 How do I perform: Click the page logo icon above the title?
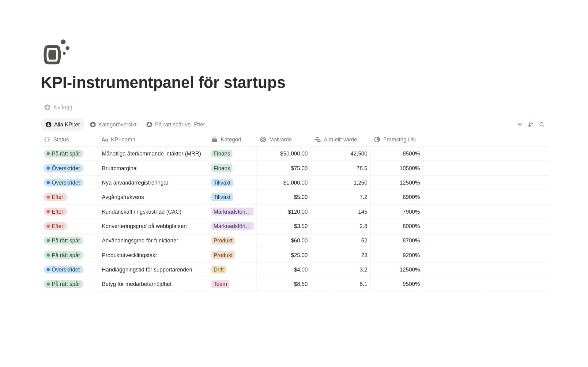pyautogui.click(x=56, y=52)
